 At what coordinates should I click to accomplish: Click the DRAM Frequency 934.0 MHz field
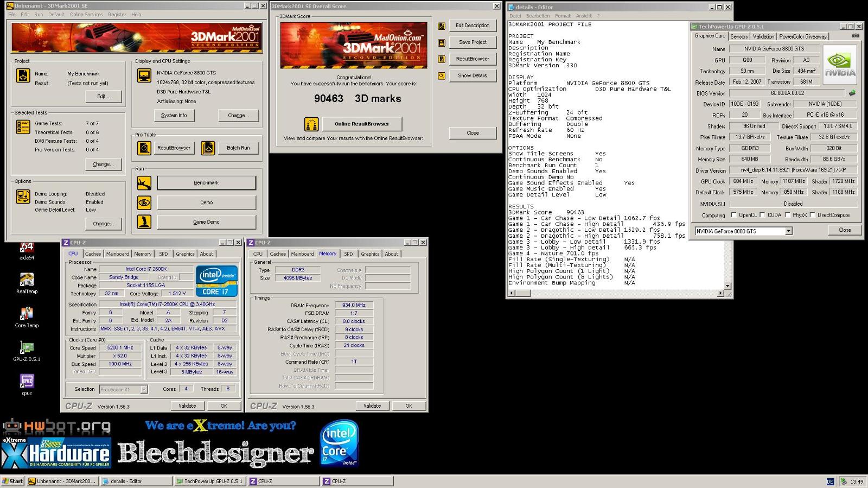[x=354, y=306]
